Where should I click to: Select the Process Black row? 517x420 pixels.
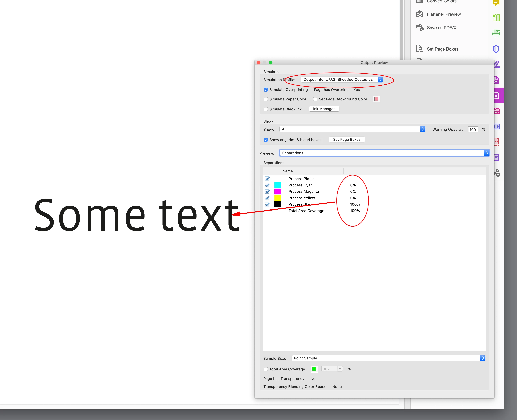pyautogui.click(x=301, y=204)
